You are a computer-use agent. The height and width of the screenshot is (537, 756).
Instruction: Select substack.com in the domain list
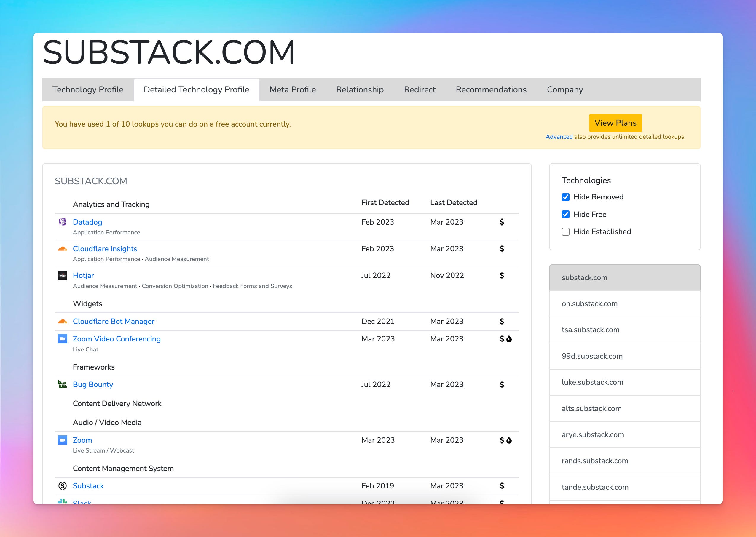625,278
